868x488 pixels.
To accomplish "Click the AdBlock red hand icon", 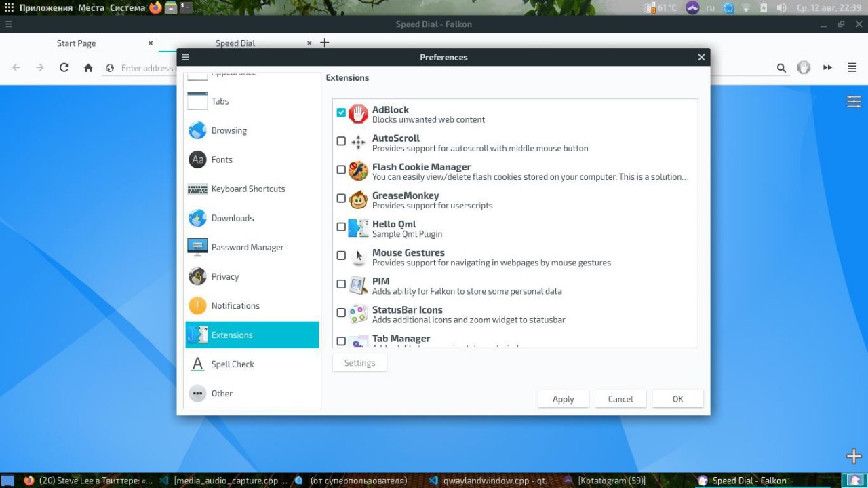I will (x=358, y=114).
